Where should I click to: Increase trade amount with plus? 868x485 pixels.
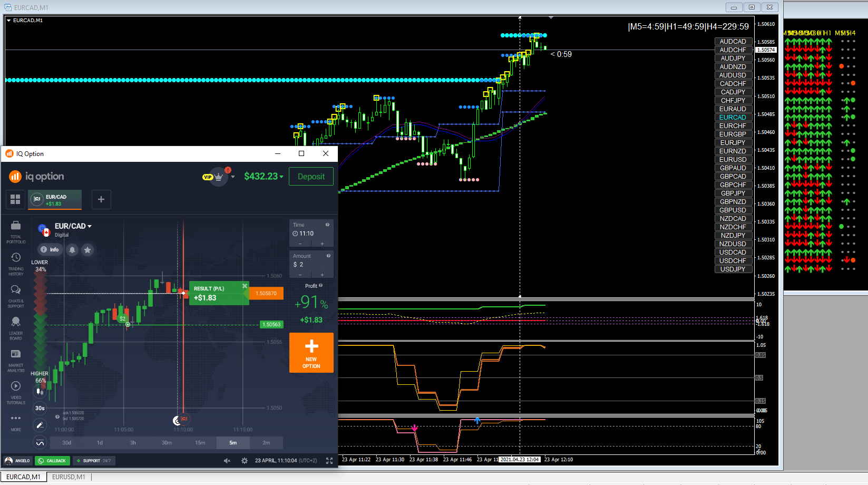pyautogui.click(x=322, y=275)
